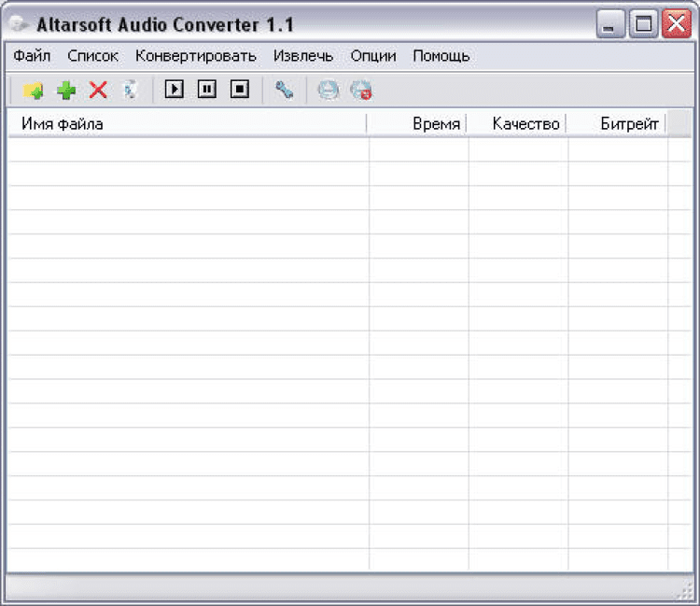
Task: Start conversion with the play button
Action: pos(175,90)
